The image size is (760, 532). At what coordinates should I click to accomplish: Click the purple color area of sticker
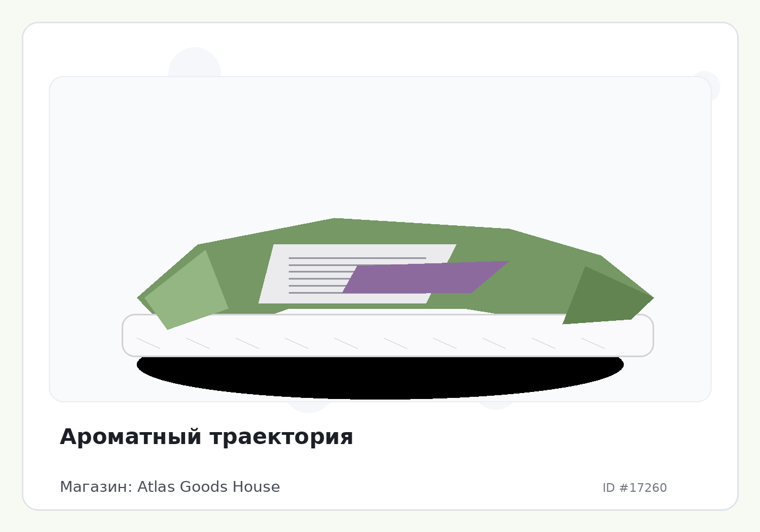pyautogui.click(x=413, y=280)
